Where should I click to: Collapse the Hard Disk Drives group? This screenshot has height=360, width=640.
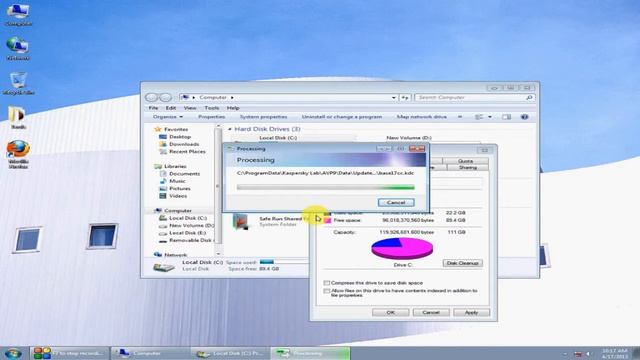[229, 129]
